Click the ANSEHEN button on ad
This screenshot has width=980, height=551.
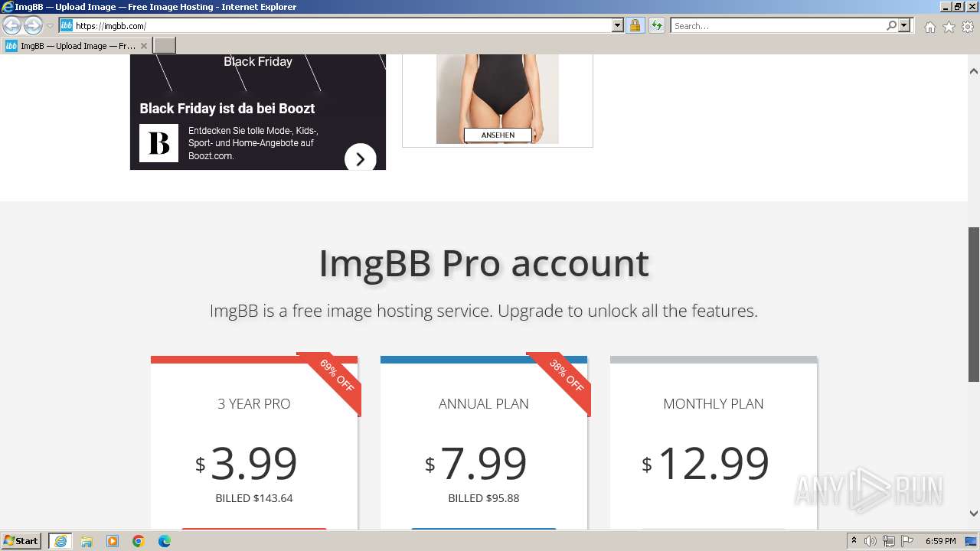coord(498,135)
